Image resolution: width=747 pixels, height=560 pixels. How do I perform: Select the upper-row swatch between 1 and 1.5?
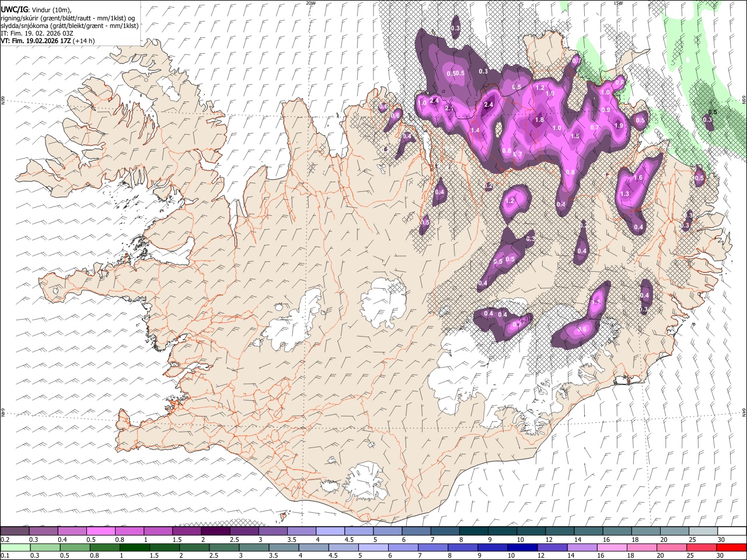tap(158, 531)
